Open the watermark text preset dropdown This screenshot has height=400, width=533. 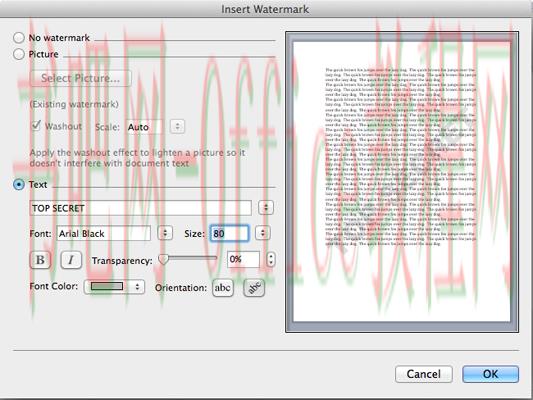pyautogui.click(x=266, y=208)
